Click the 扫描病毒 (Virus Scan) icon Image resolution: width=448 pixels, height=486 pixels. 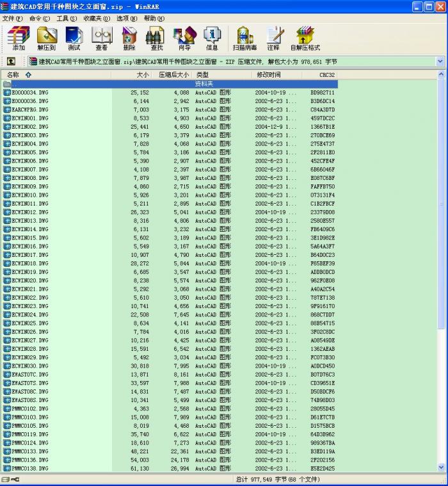[244, 38]
